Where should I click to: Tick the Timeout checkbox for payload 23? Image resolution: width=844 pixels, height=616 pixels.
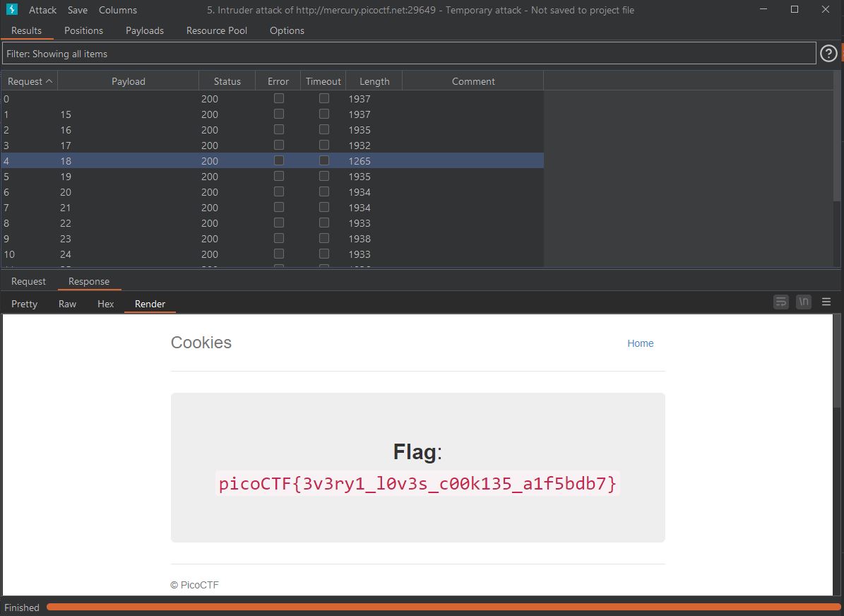[324, 239]
